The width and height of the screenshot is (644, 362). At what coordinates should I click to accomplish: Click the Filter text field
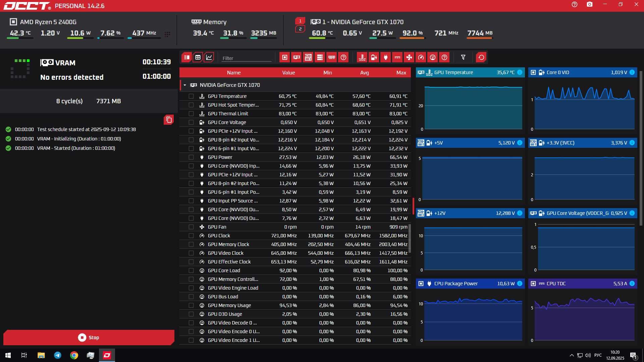[247, 58]
